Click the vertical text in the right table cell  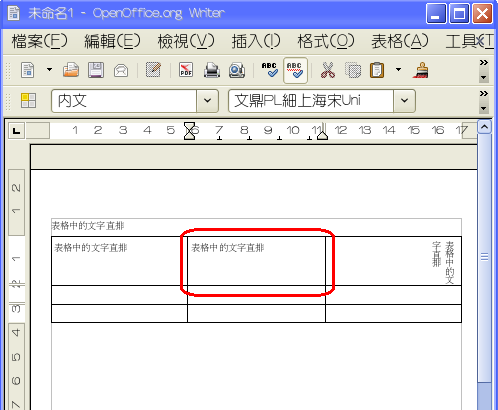tap(443, 263)
